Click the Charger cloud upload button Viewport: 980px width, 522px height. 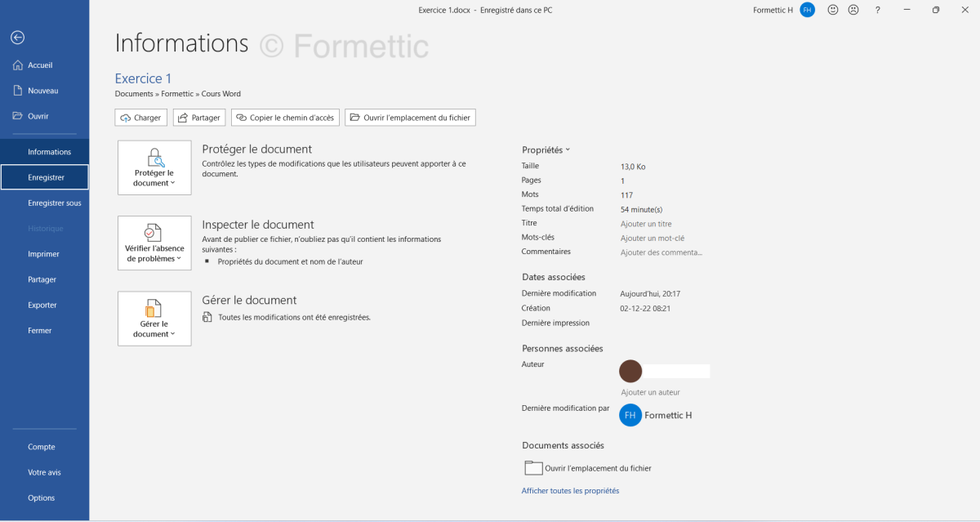coord(141,118)
